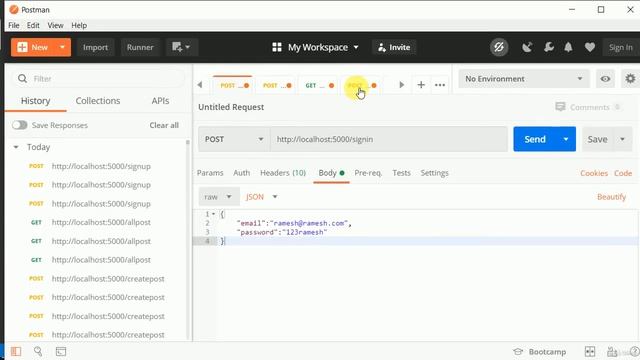Click the Beautify link

click(611, 197)
